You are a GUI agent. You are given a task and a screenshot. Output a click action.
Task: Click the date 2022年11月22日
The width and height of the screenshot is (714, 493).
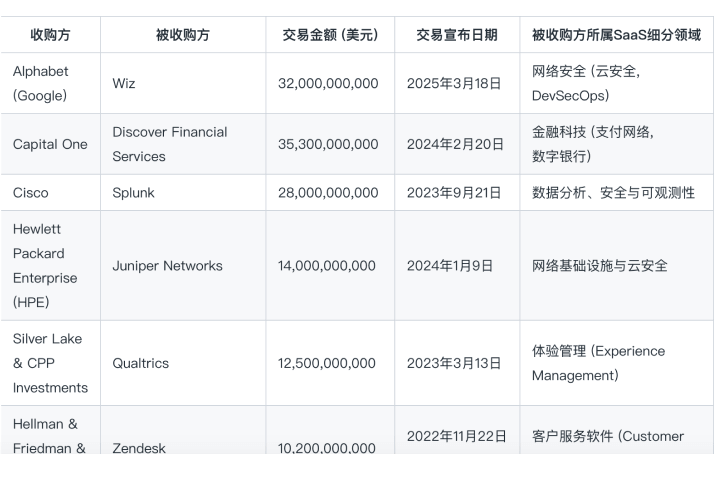[456, 436]
